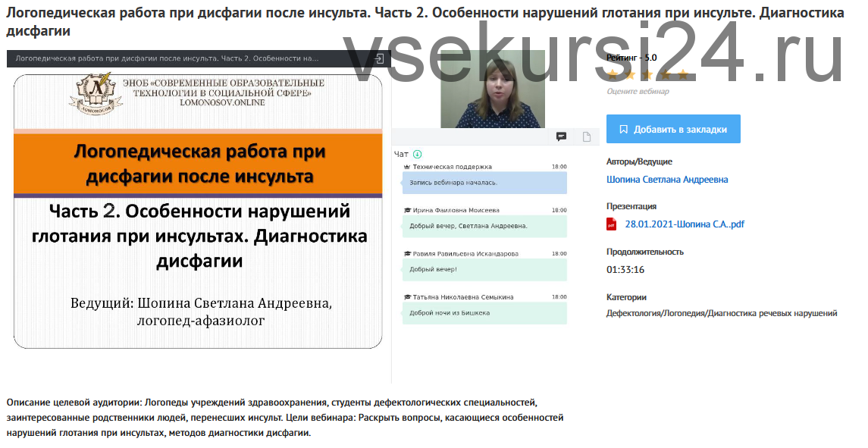The height and width of the screenshot is (448, 868).
Task: Open the documents tab icon
Action: click(x=587, y=136)
